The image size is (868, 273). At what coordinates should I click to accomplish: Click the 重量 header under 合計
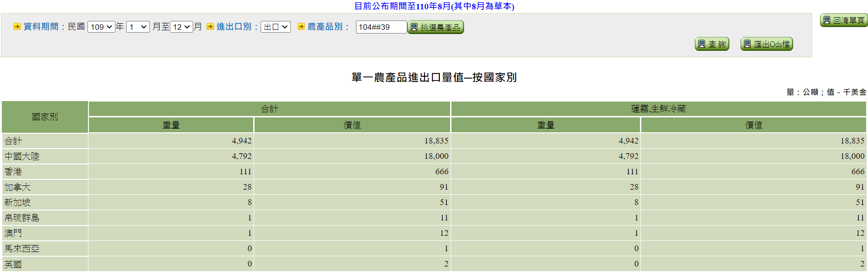(x=171, y=125)
